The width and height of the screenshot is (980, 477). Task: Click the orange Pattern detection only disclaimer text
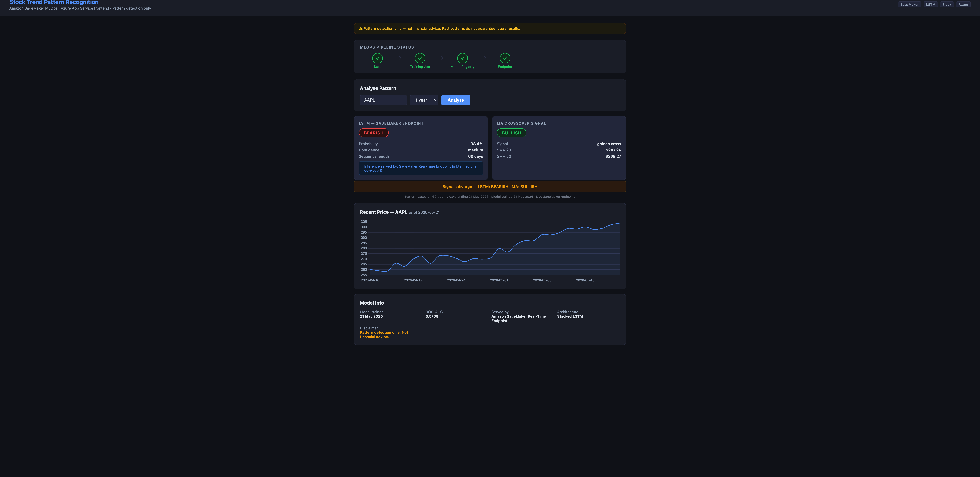(x=384, y=335)
